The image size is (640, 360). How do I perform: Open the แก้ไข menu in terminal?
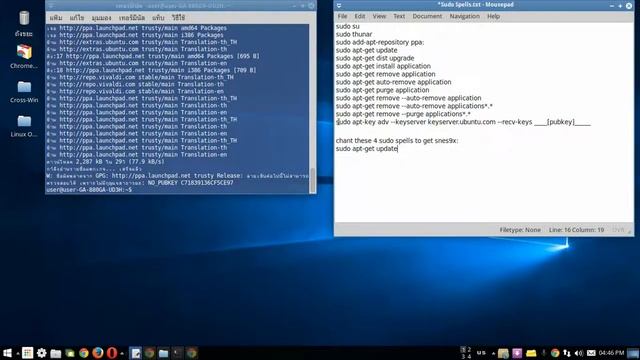tap(77, 18)
